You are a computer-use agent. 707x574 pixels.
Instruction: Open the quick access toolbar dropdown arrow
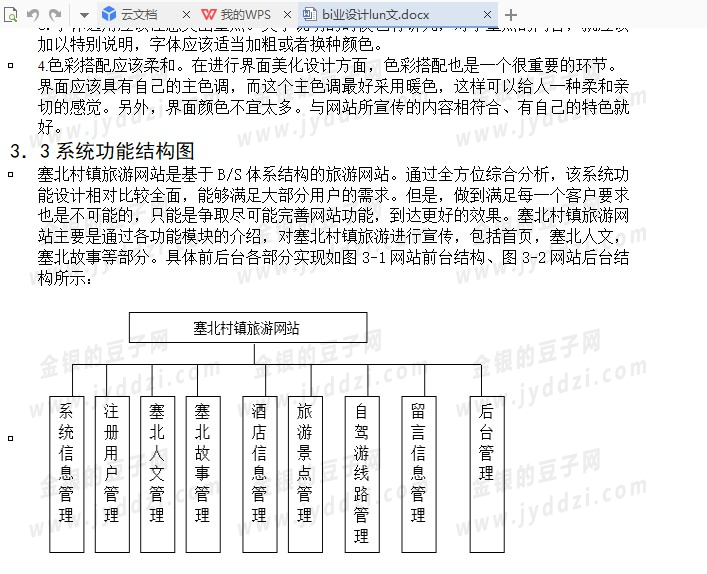83,15
